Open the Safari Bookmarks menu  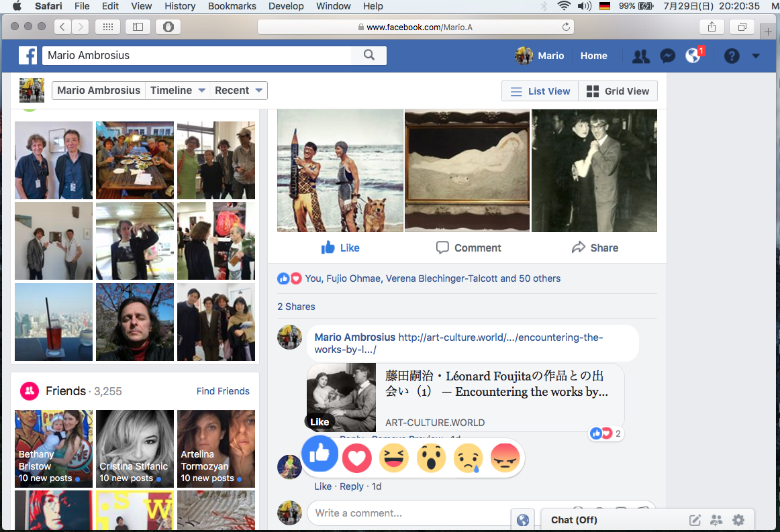coord(232,6)
